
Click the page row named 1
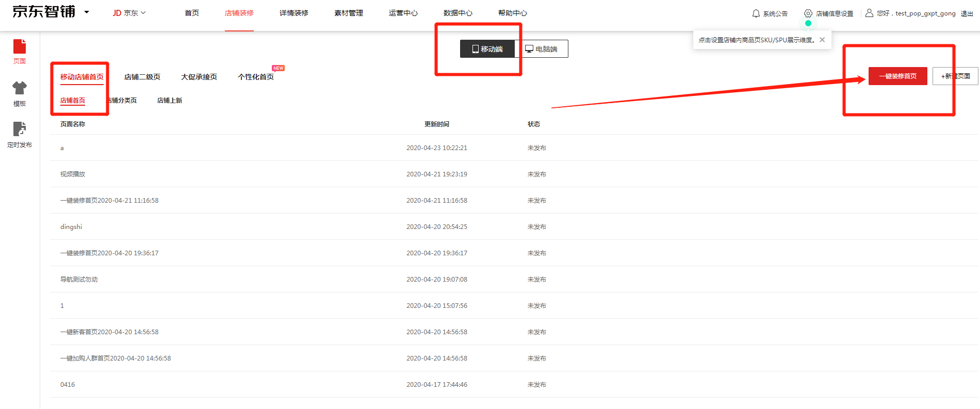tap(514, 306)
